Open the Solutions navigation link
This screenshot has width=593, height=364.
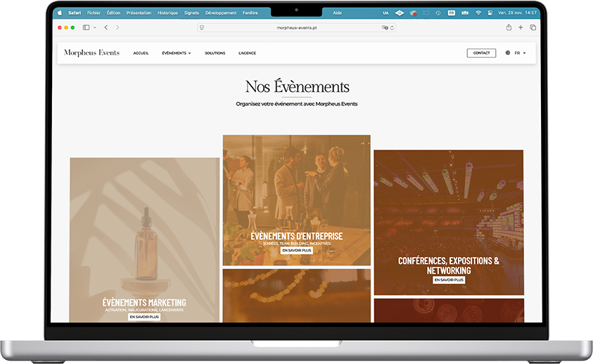click(x=215, y=53)
